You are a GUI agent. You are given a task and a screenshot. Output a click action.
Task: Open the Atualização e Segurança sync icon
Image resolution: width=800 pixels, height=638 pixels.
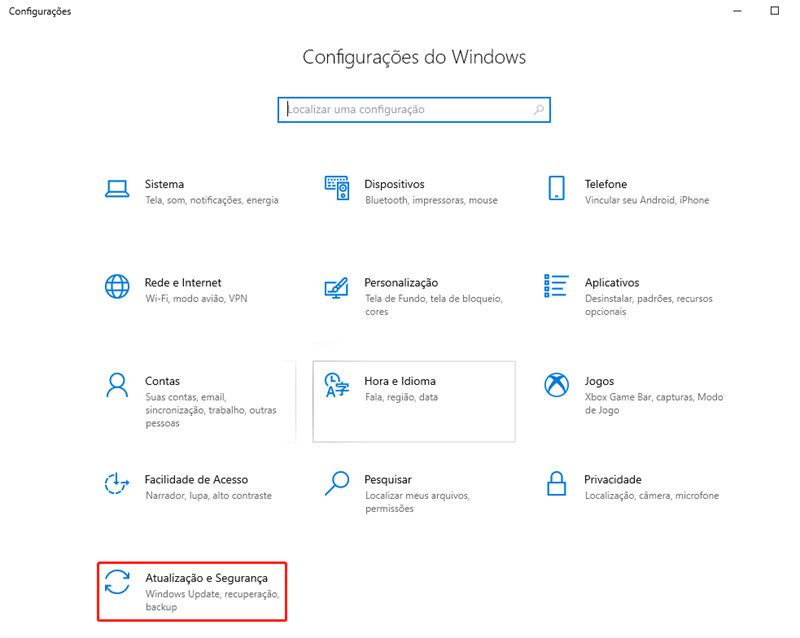point(117,582)
